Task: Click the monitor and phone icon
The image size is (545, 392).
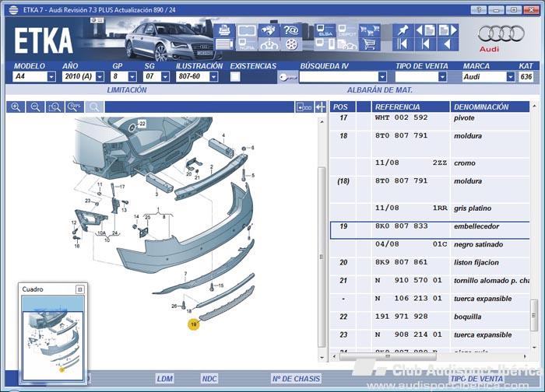Action: pos(325,44)
